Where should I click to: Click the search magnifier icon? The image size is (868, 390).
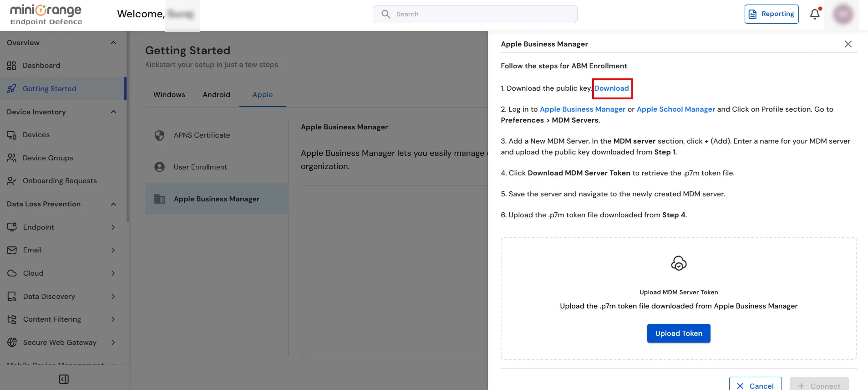pos(386,14)
